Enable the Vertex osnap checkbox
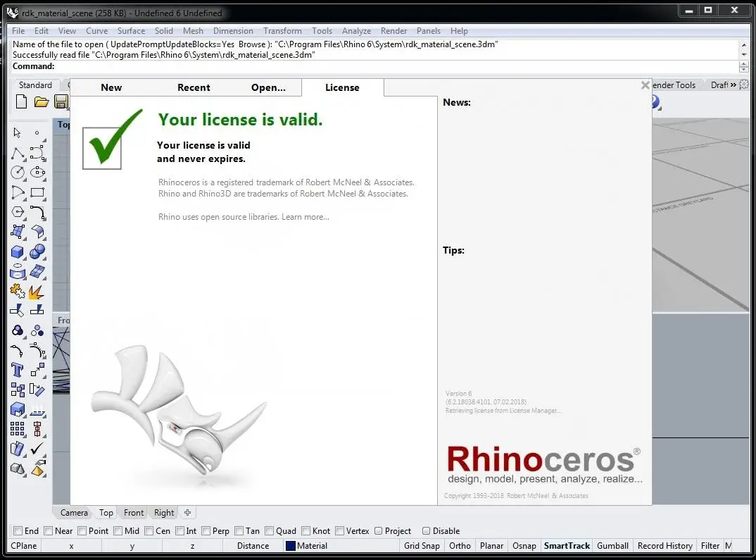This screenshot has width=756, height=560. coord(339,531)
